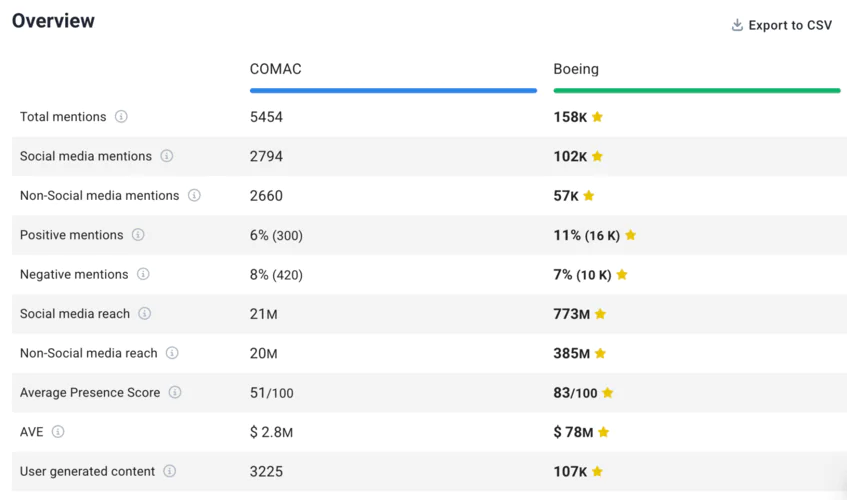The width and height of the screenshot is (847, 500).
Task: Click the Export to CSV button
Action: [782, 25]
